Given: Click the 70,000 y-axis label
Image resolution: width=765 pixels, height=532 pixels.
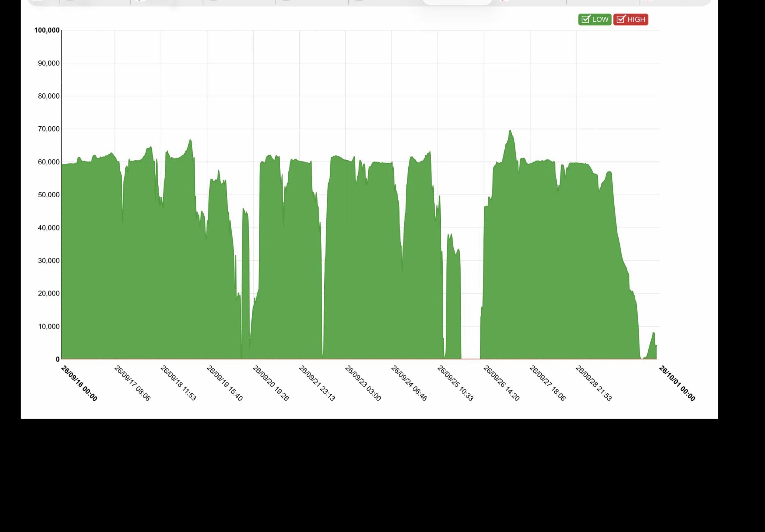Looking at the screenshot, I should (x=49, y=129).
